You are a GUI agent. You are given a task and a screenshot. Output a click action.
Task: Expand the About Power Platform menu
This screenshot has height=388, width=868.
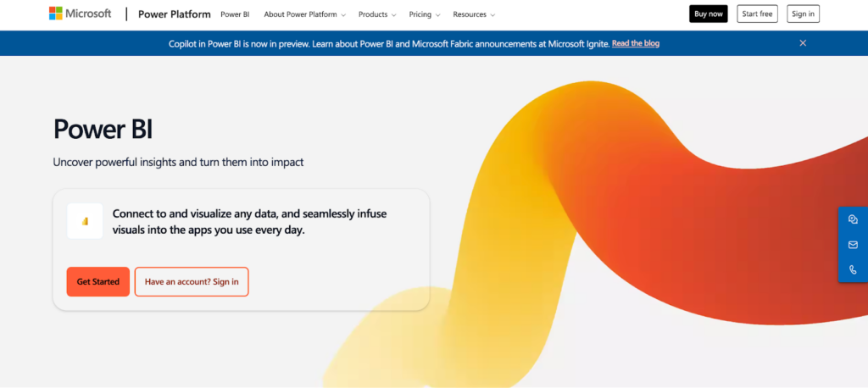click(x=304, y=14)
